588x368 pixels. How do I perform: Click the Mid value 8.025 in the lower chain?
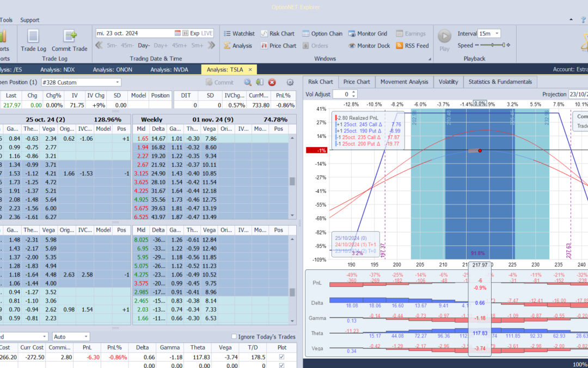coord(141,239)
